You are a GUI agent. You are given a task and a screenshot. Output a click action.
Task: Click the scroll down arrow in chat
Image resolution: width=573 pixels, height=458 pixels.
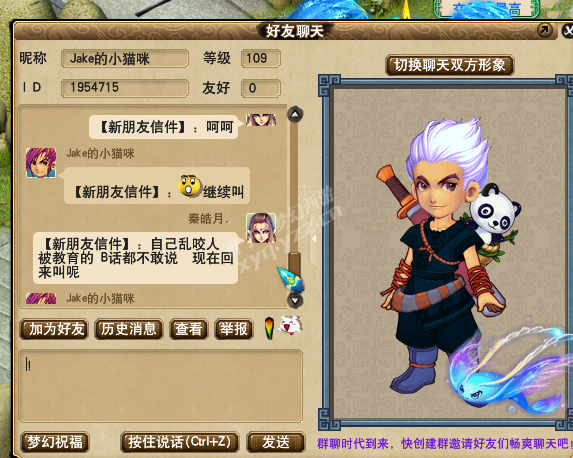[295, 300]
